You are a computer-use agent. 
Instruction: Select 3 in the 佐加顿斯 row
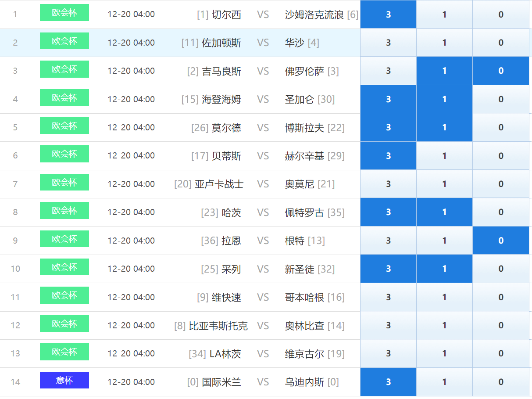tap(388, 43)
